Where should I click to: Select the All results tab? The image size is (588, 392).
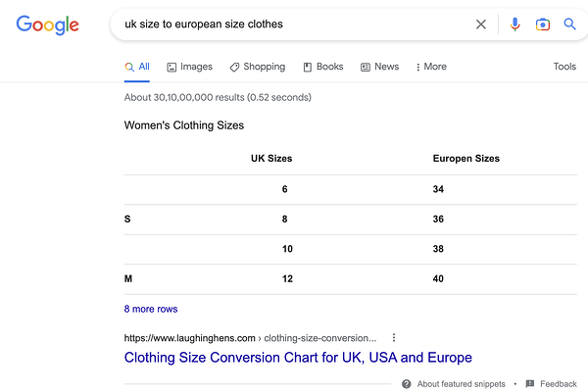point(137,67)
